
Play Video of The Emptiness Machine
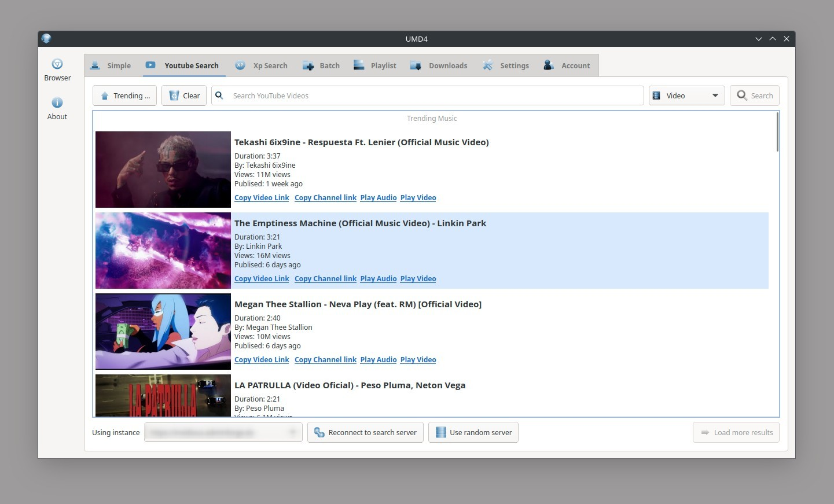418,279
